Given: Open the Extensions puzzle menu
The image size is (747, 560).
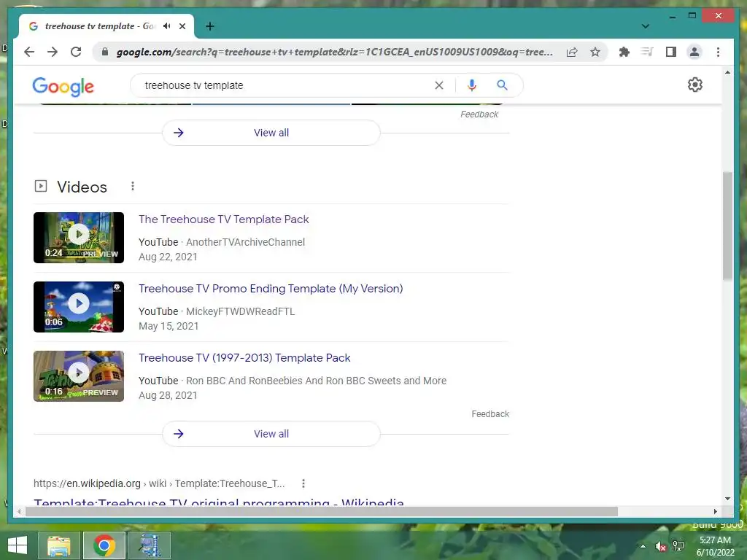Looking at the screenshot, I should [624, 52].
